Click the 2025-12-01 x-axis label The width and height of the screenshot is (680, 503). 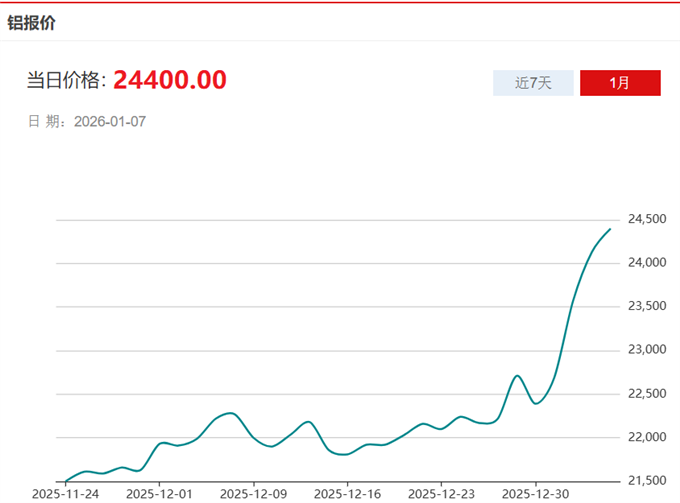tap(159, 494)
